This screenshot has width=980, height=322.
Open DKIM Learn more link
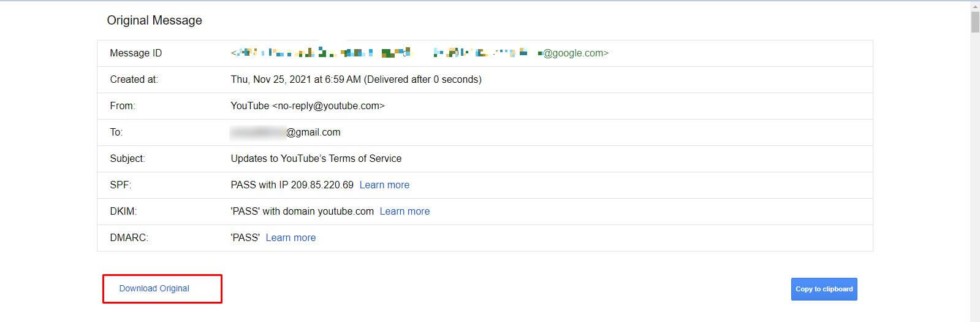coord(405,211)
